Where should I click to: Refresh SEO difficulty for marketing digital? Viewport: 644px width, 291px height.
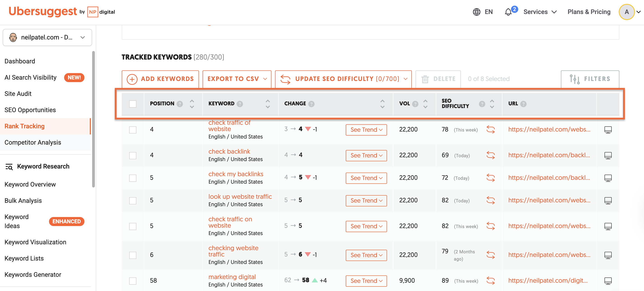tap(490, 280)
